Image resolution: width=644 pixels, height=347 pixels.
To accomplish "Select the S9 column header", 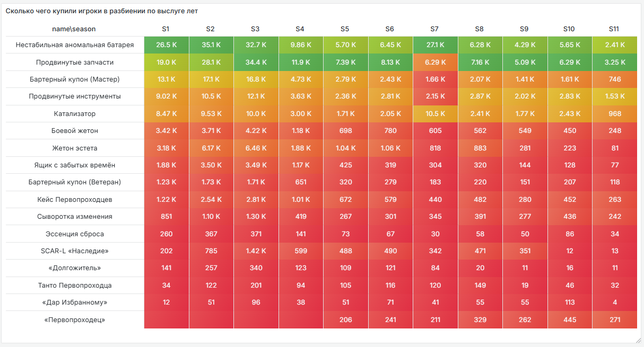I will pyautogui.click(x=524, y=29).
